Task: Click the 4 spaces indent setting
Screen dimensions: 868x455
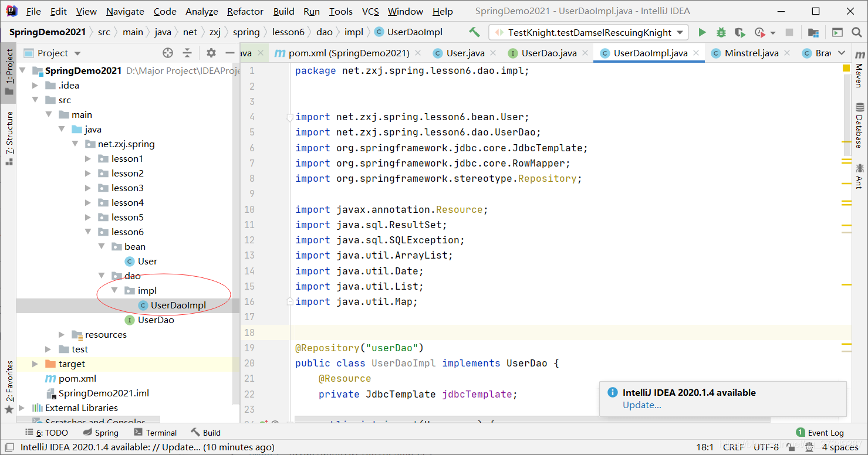Action: click(840, 447)
